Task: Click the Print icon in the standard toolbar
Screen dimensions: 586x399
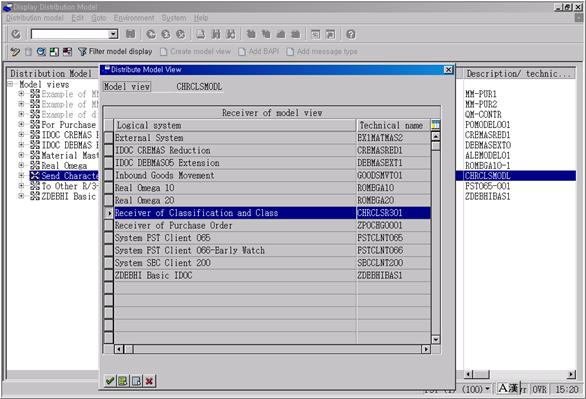Action: pos(201,34)
